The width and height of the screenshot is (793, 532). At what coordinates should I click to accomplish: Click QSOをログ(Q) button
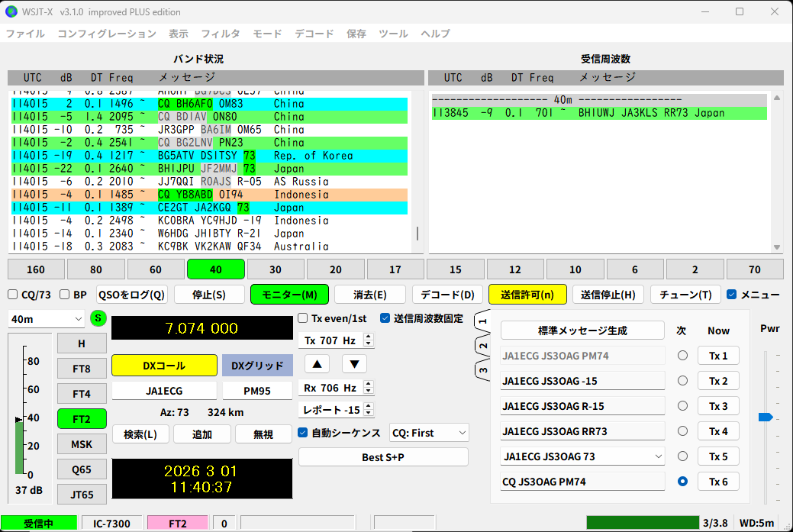[132, 295]
